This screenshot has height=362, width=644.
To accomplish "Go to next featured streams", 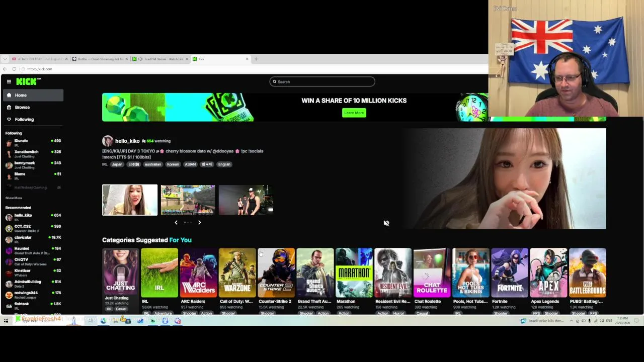I will point(199,222).
